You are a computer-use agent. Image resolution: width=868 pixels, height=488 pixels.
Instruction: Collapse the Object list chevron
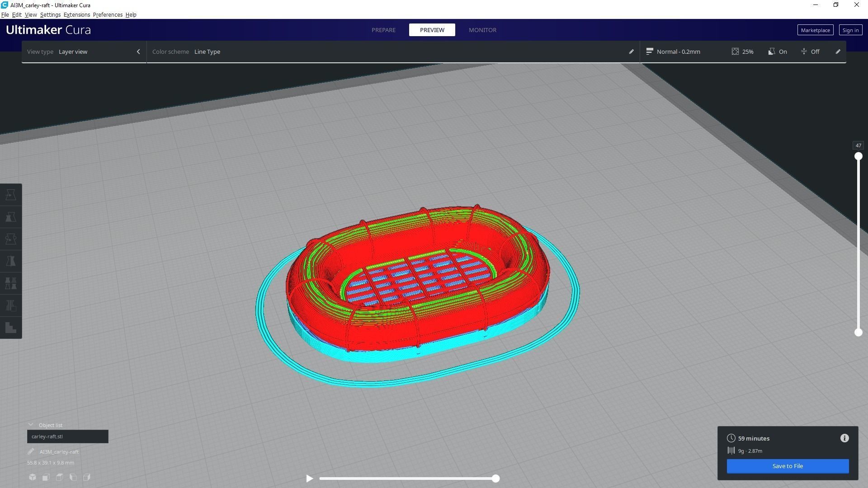[x=31, y=425]
